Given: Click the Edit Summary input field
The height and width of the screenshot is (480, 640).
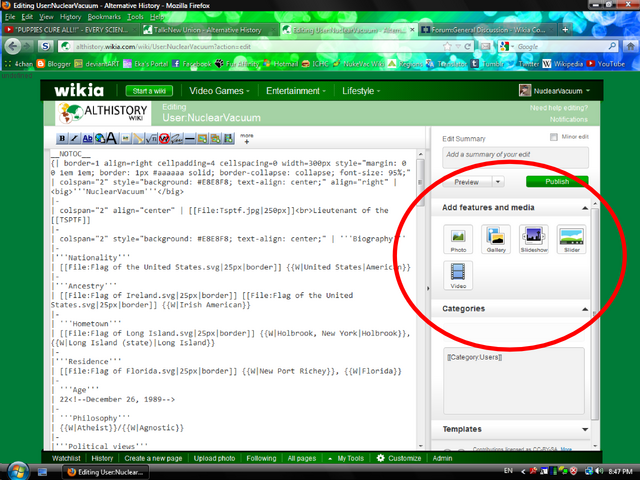Looking at the screenshot, I should tap(515, 157).
